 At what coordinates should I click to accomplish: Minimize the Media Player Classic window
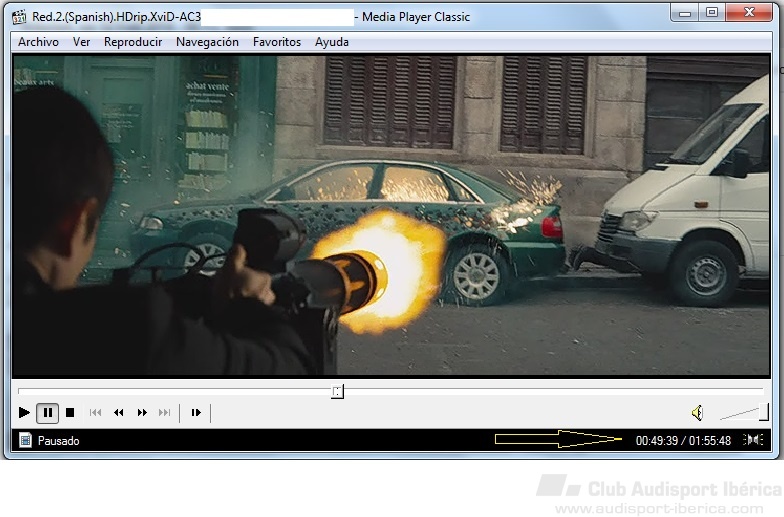coord(685,13)
